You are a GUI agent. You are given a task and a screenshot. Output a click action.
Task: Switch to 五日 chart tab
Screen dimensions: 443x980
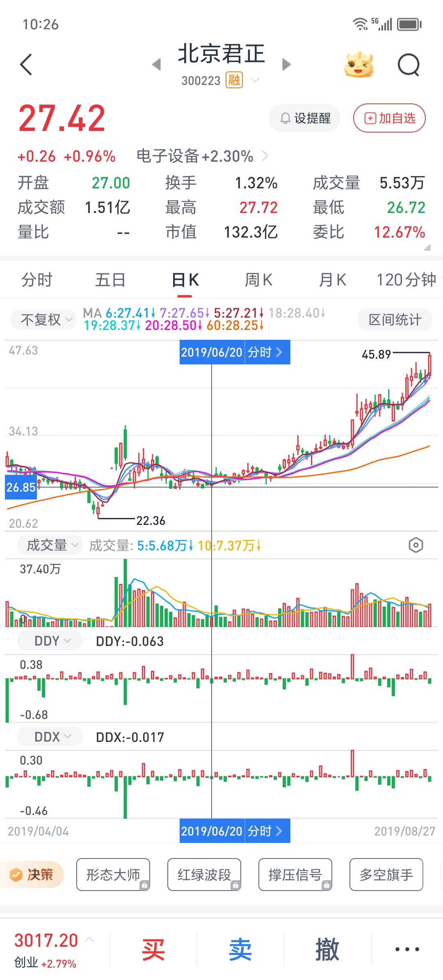[110, 280]
